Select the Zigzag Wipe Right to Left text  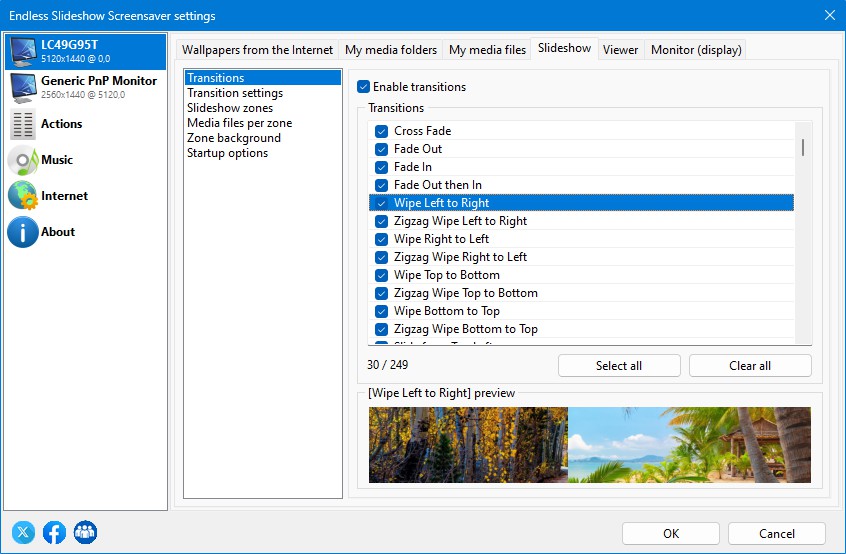460,257
